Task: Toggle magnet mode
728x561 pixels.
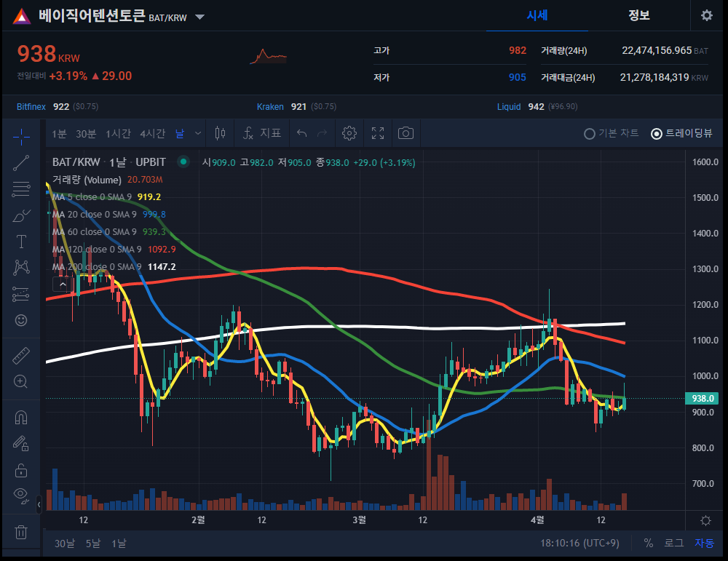Action: tap(21, 418)
